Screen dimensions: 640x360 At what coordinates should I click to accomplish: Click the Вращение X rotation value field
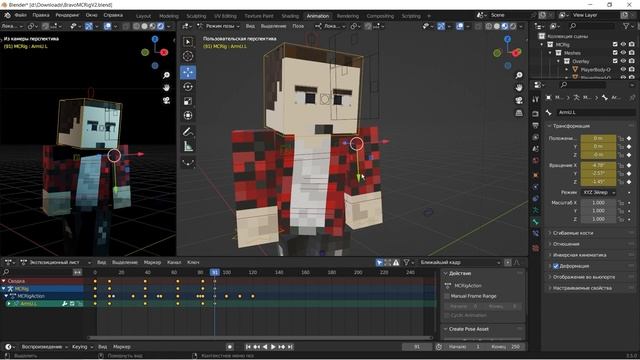coord(598,165)
